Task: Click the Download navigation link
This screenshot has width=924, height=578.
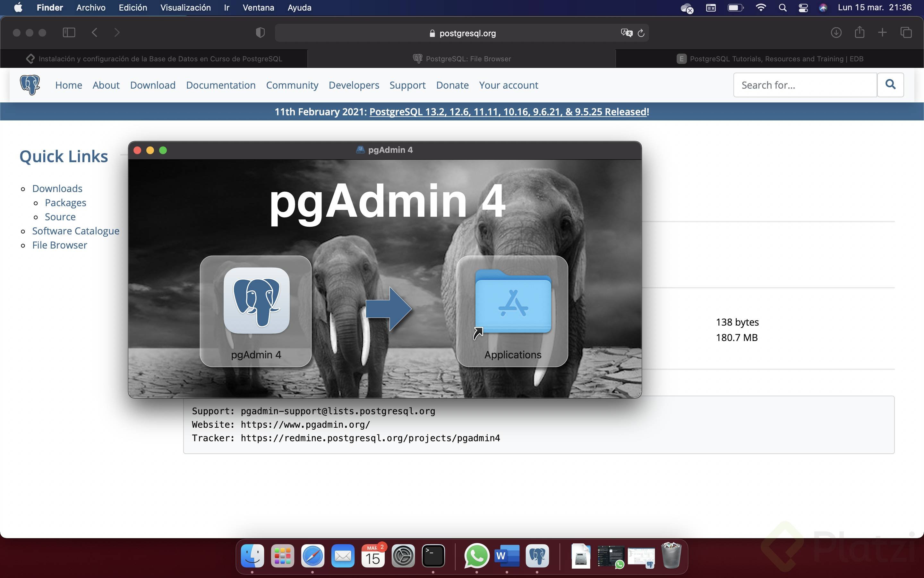Action: point(153,85)
